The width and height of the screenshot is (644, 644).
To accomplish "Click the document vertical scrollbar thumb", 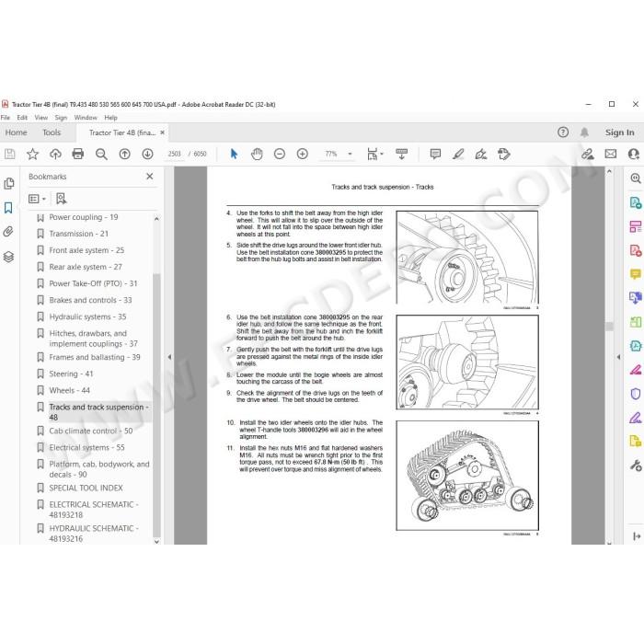I will (x=609, y=327).
